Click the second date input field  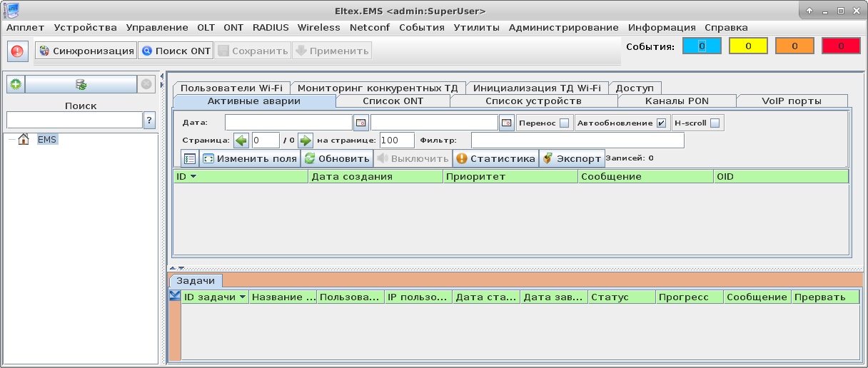point(434,123)
